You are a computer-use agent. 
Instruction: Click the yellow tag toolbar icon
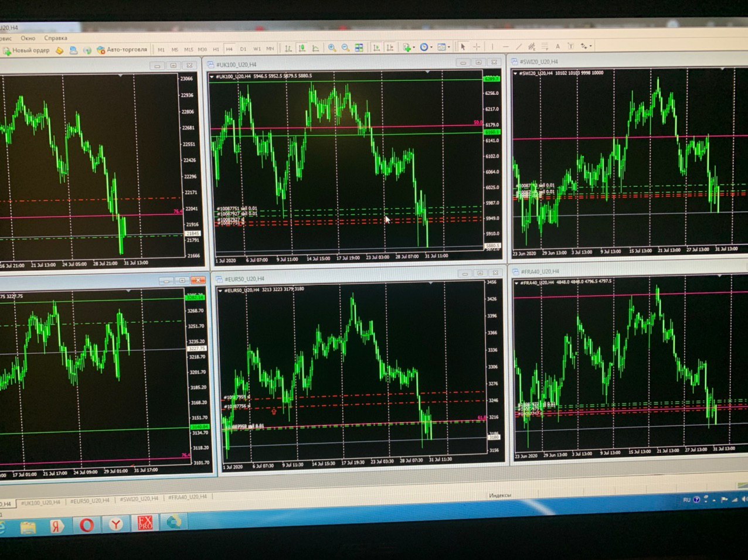pos(59,50)
